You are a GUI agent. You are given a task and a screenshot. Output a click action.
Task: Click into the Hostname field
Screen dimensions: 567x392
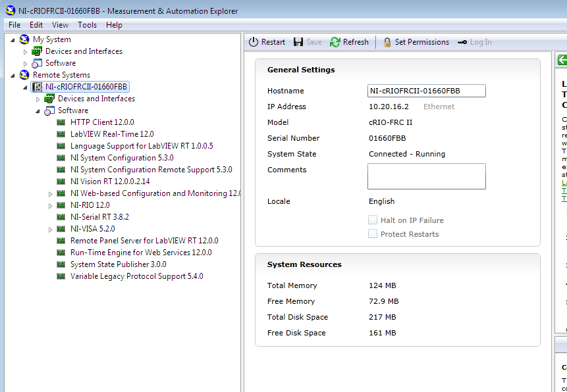tap(426, 91)
